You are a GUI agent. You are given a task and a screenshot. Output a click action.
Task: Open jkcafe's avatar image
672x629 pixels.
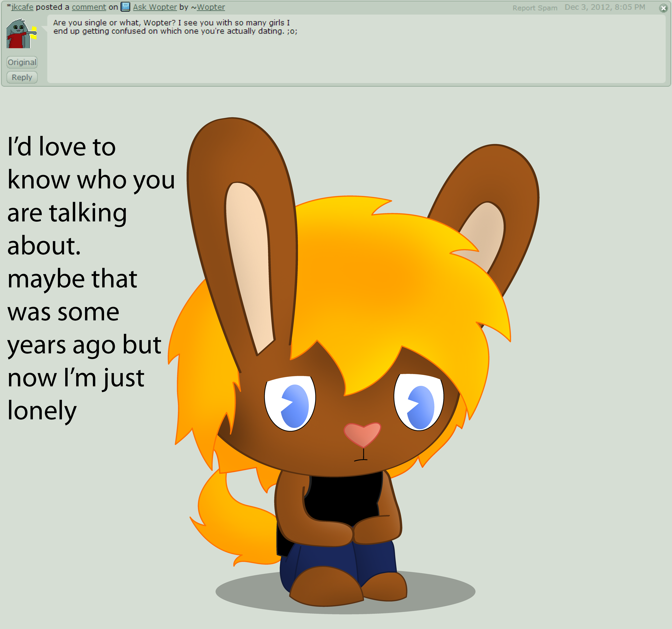click(x=21, y=34)
